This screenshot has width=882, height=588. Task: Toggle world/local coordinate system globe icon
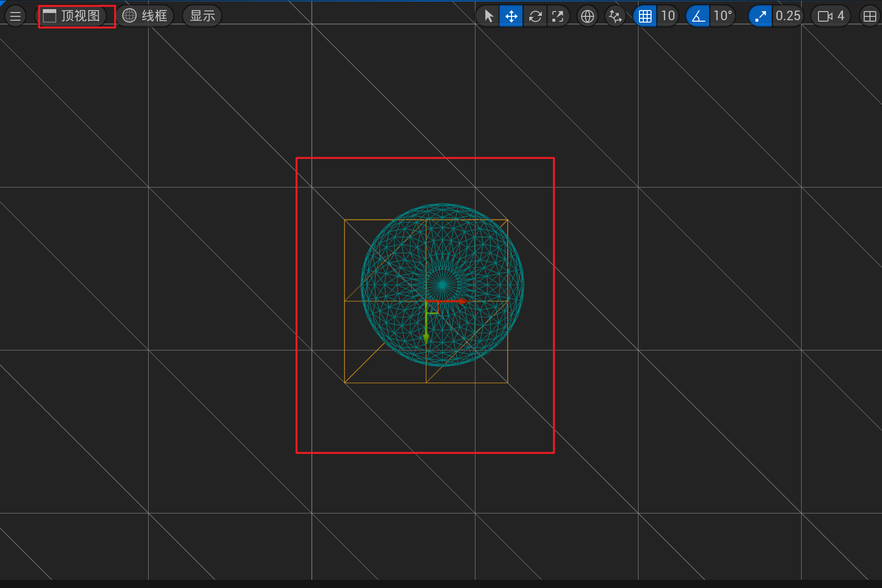[587, 16]
